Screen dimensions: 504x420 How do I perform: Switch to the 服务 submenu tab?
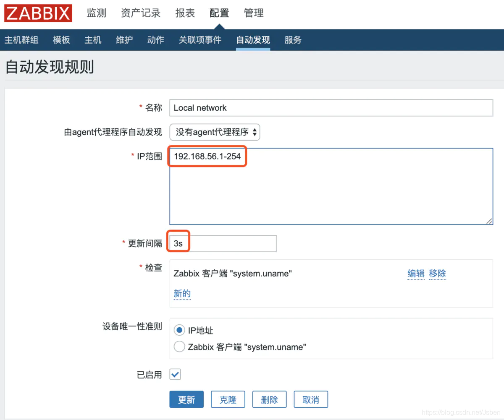point(293,40)
